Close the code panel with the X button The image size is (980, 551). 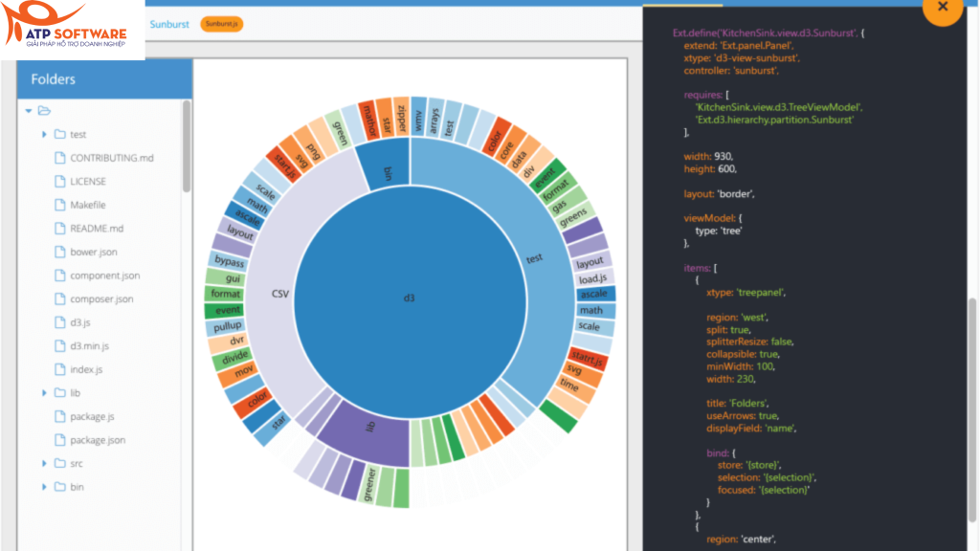[x=943, y=8]
